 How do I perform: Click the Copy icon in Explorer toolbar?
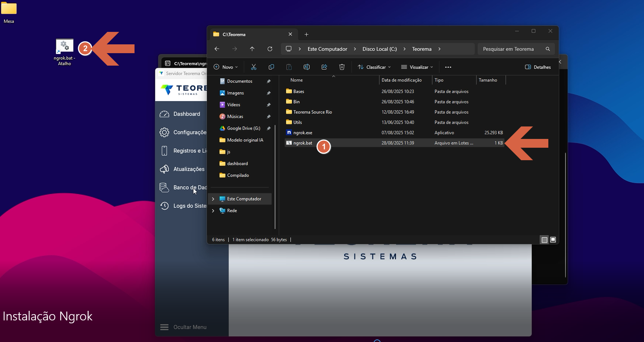tap(271, 67)
